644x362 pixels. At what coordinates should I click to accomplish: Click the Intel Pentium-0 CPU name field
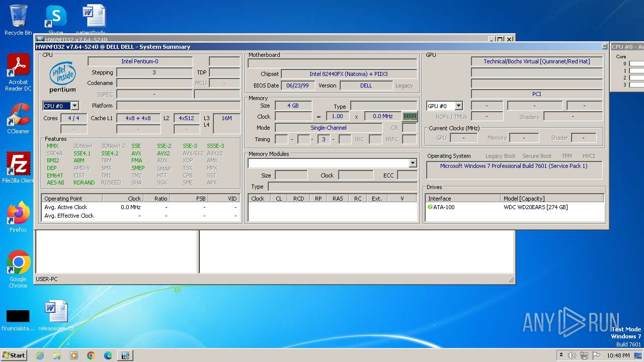coord(140,61)
